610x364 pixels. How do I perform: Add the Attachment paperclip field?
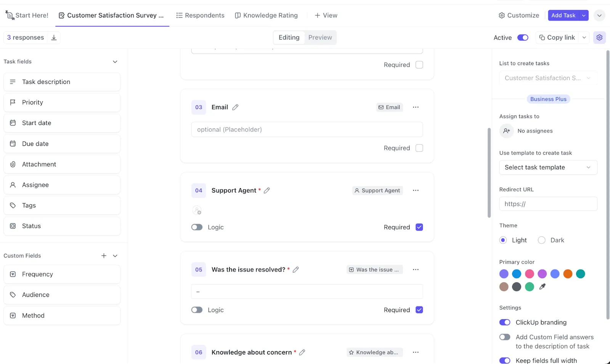click(x=62, y=164)
